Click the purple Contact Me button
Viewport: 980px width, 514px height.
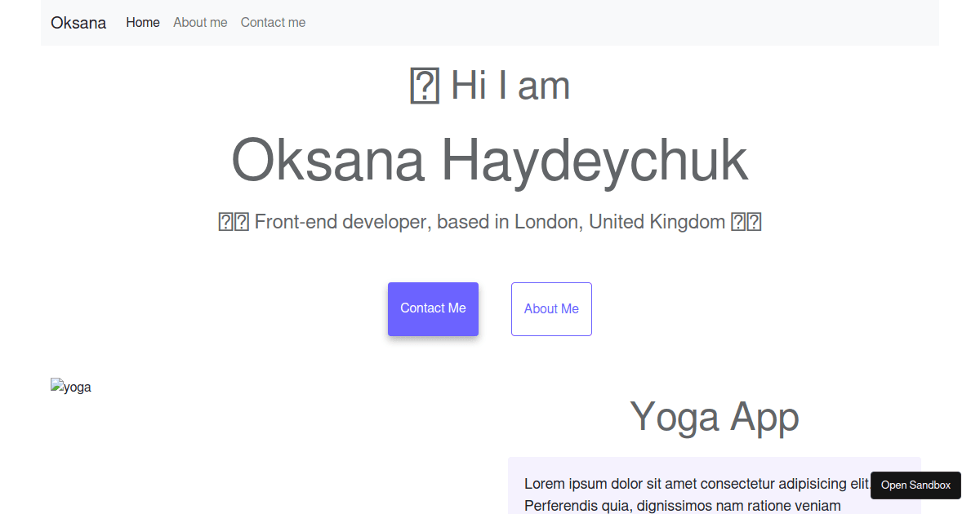pyautogui.click(x=433, y=308)
